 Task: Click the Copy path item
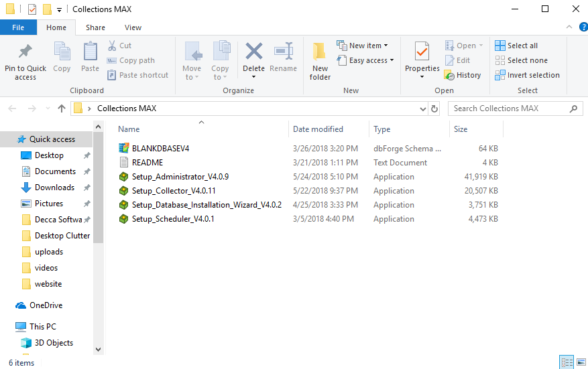pos(131,60)
